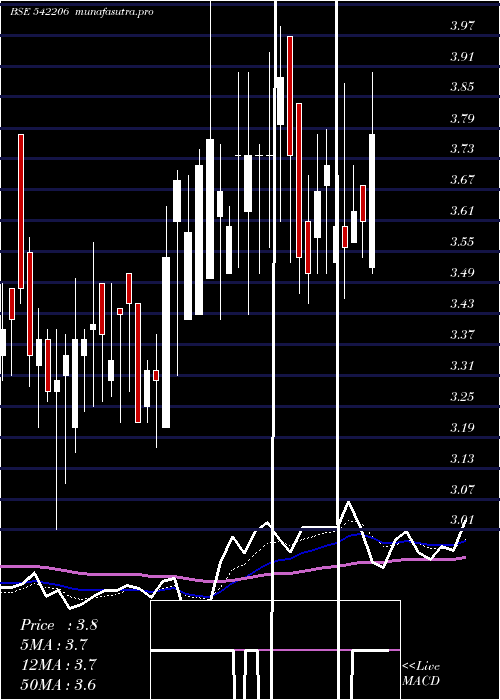Image resolution: width=500 pixels, height=700 pixels.
Task: Click the 3.85 price axis label
Action: click(462, 87)
